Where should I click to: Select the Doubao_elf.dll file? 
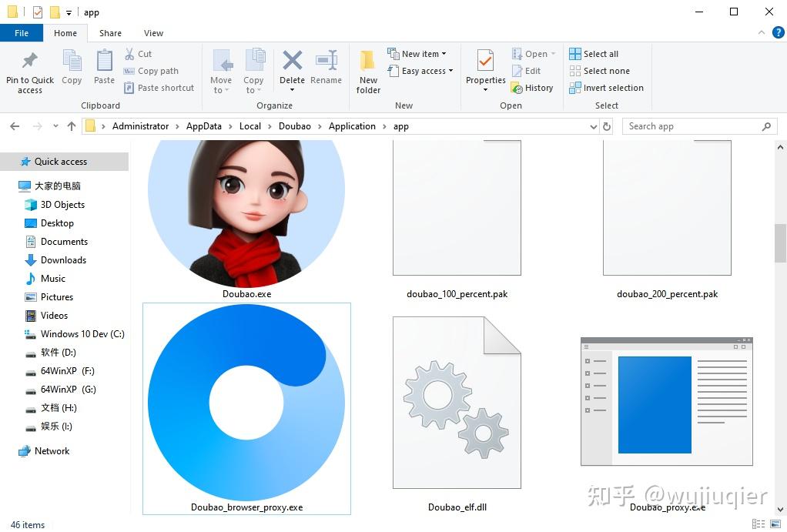(457, 414)
